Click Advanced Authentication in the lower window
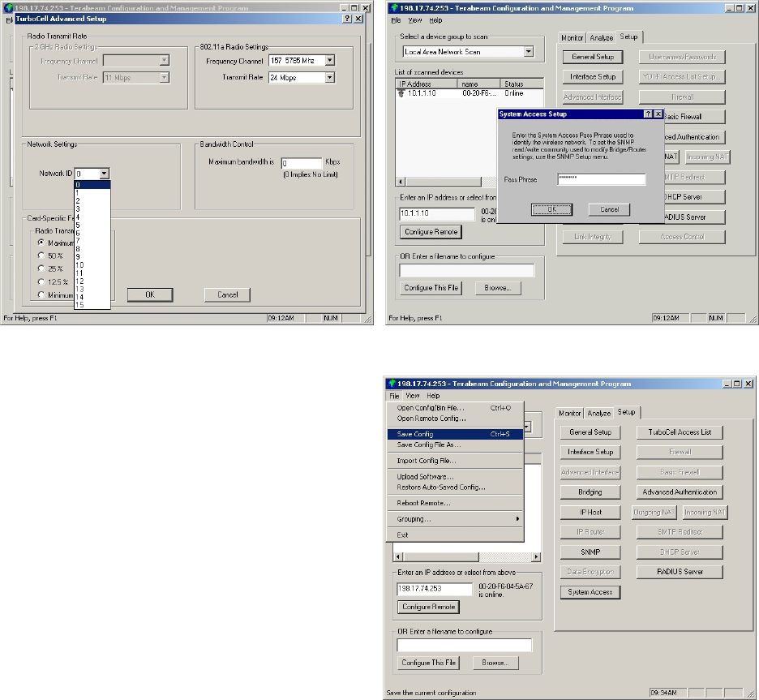This screenshot has width=759, height=700. click(680, 492)
